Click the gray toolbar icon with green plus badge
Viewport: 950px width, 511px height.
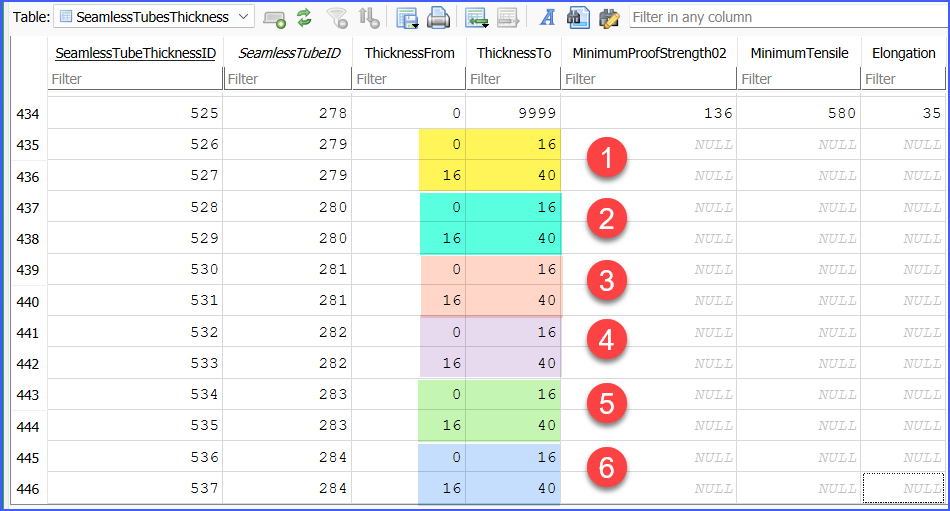tap(274, 18)
